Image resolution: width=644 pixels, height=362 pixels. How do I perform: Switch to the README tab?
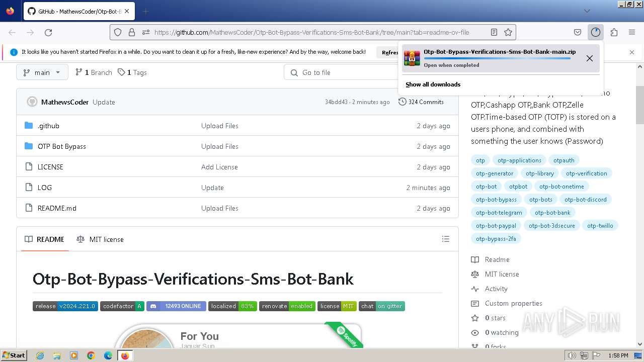click(45, 239)
